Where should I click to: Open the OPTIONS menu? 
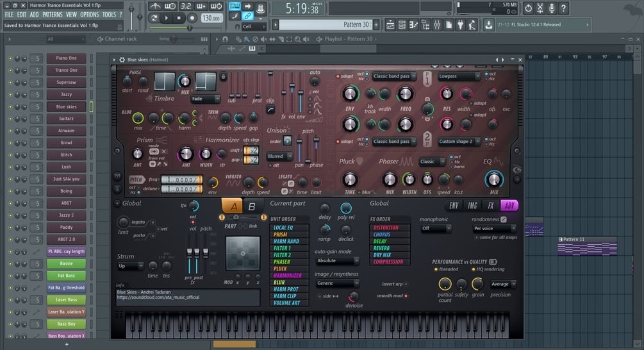tap(90, 15)
